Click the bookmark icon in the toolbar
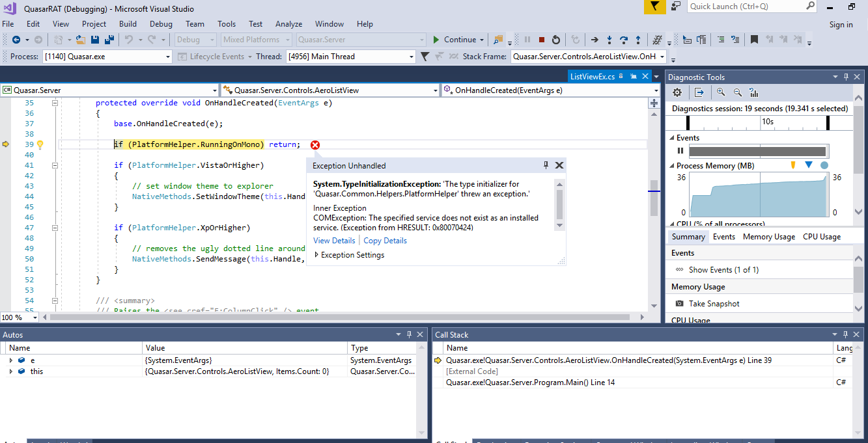The width and height of the screenshot is (868, 443). click(754, 40)
